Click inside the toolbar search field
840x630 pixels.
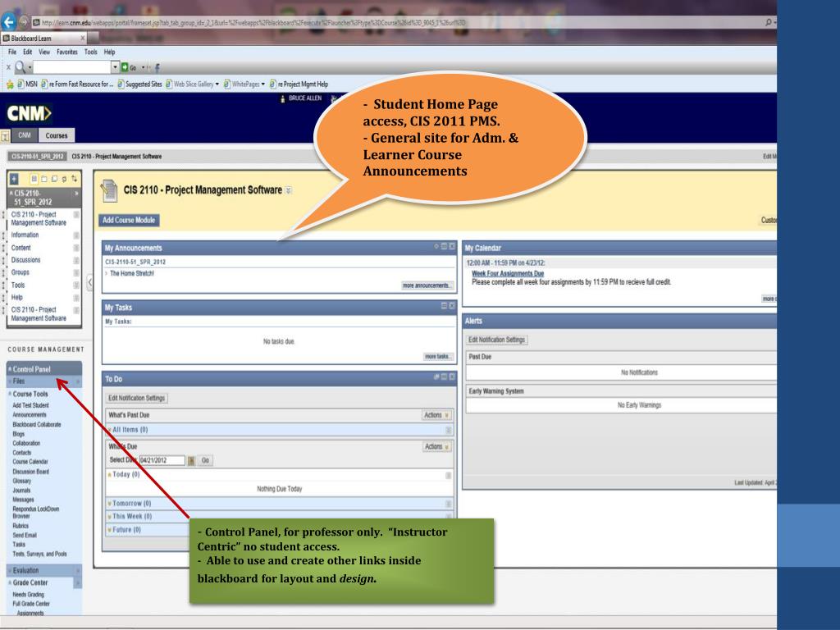(72, 67)
